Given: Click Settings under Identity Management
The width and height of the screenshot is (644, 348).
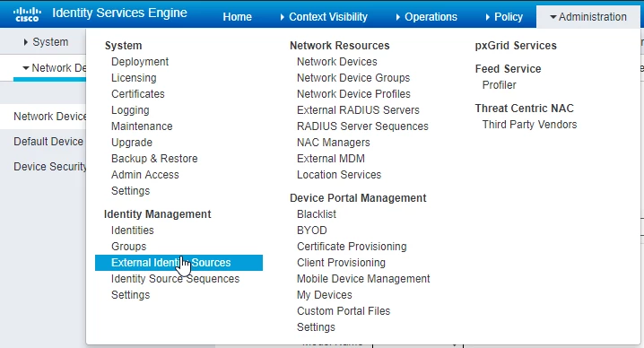Looking at the screenshot, I should click(130, 295).
